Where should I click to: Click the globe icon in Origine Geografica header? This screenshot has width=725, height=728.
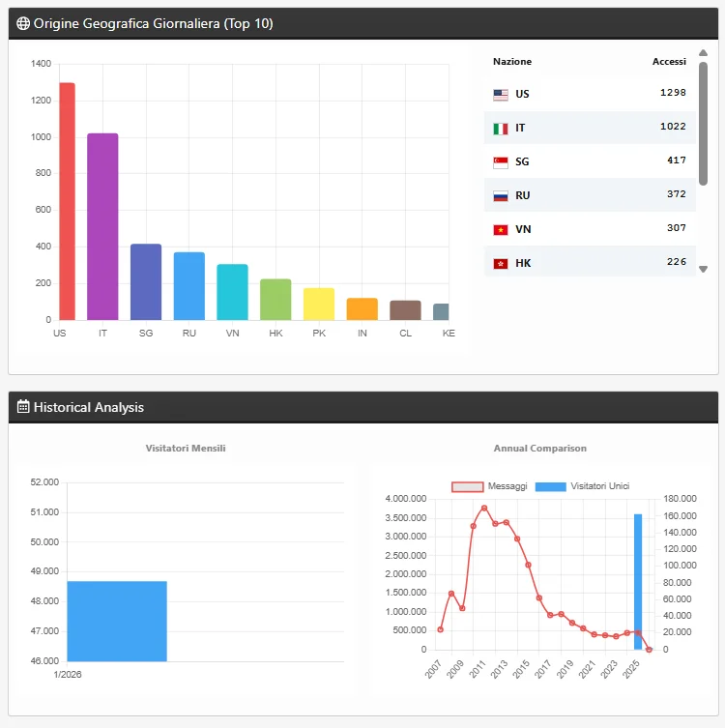[23, 23]
